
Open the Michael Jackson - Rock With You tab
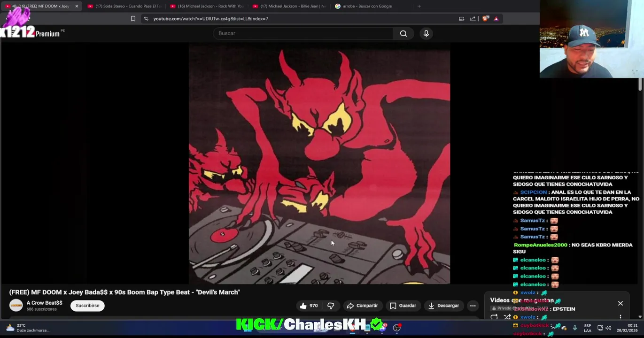click(207, 6)
